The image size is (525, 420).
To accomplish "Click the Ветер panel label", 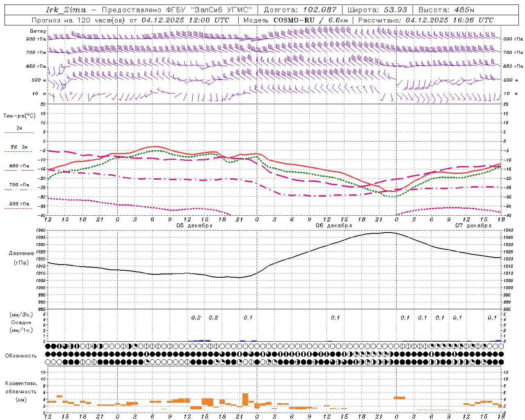I will pos(38,31).
